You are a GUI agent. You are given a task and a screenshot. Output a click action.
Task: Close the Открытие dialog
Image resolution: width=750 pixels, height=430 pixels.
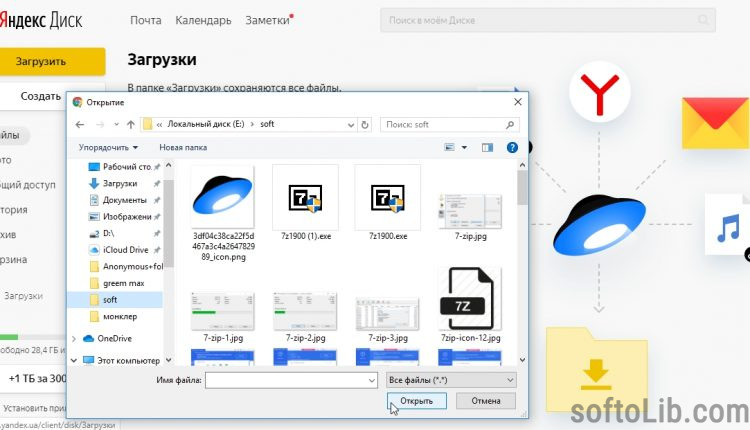(518, 102)
